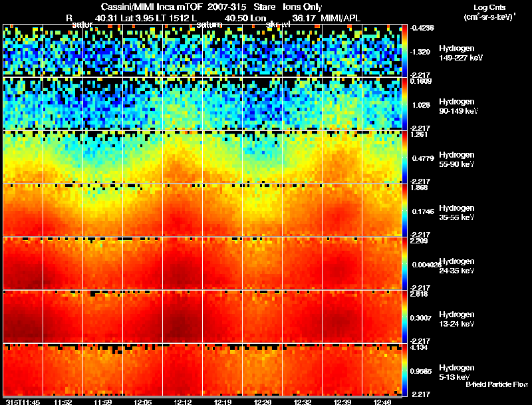Click the '0.4779' color scale value

[423, 158]
